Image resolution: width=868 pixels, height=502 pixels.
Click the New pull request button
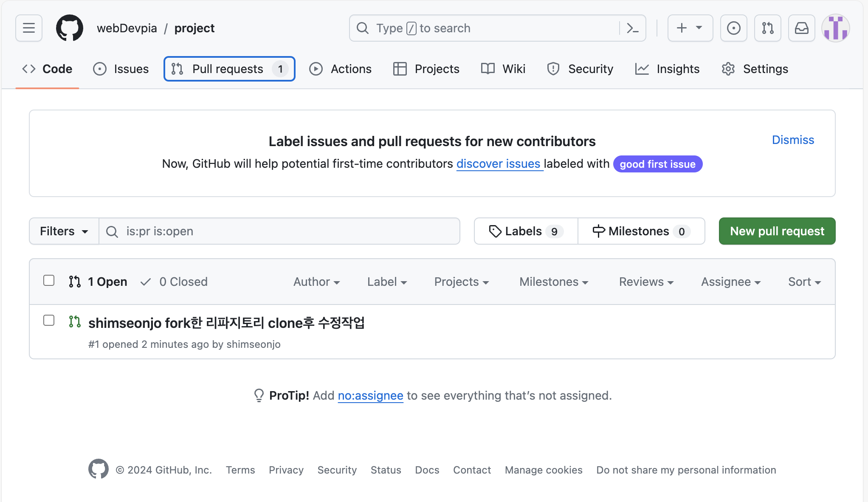click(777, 231)
